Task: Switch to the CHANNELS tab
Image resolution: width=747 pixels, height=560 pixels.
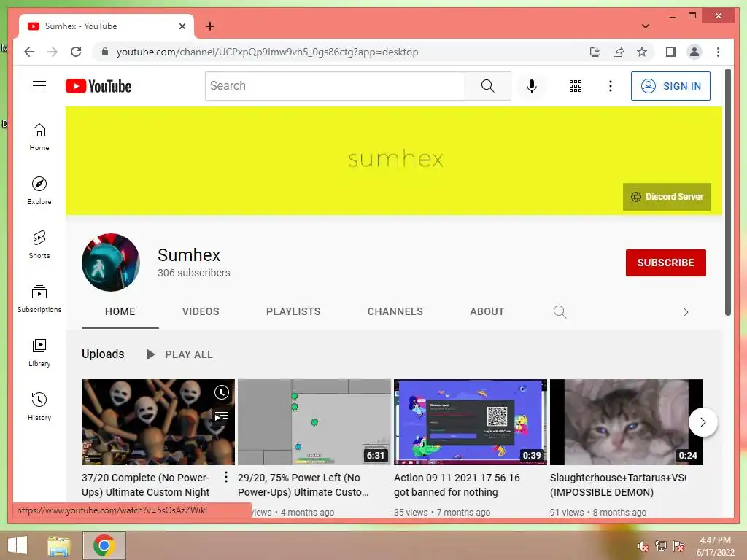Action: point(395,312)
